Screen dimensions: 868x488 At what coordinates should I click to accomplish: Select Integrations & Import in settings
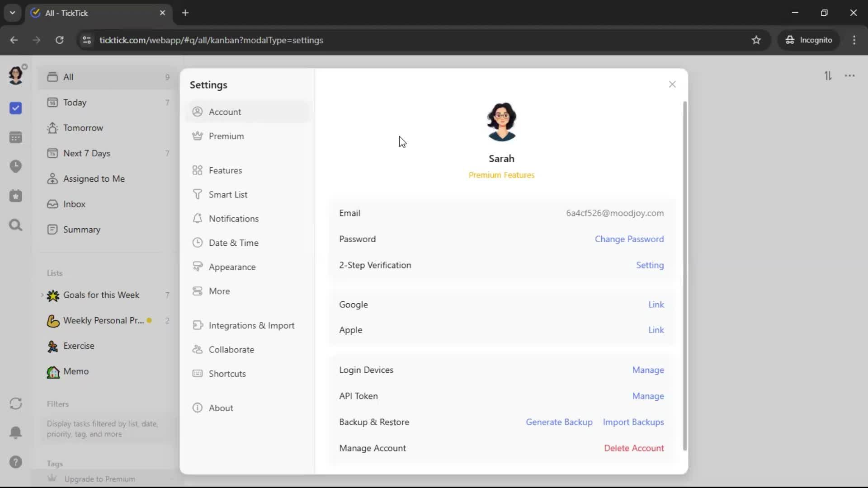pos(251,325)
